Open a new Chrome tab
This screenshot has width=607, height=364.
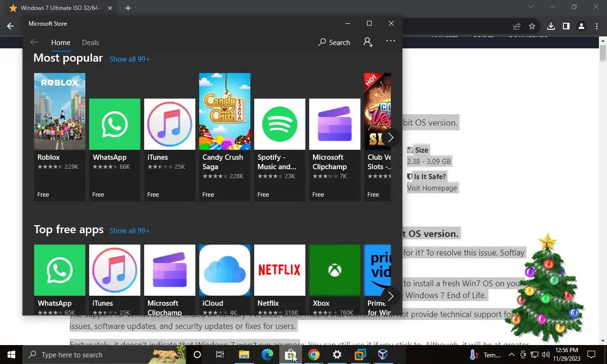click(128, 8)
